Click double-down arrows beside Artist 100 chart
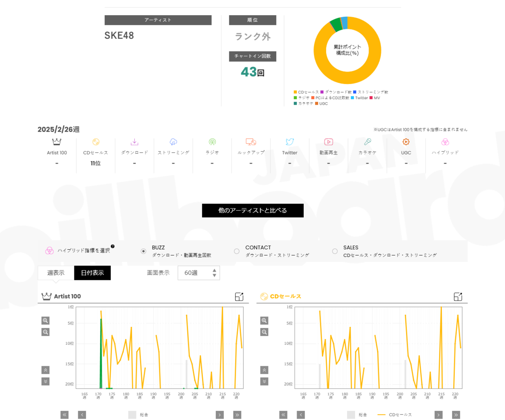 pyautogui.click(x=45, y=381)
